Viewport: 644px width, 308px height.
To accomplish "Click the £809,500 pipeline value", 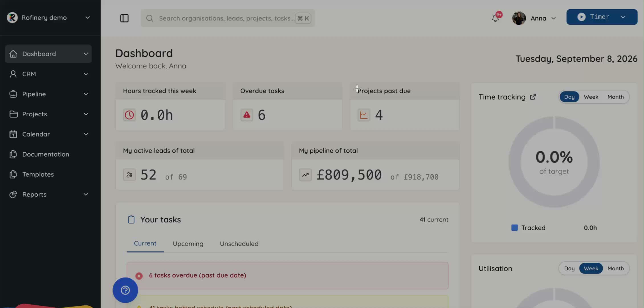I will [349, 175].
